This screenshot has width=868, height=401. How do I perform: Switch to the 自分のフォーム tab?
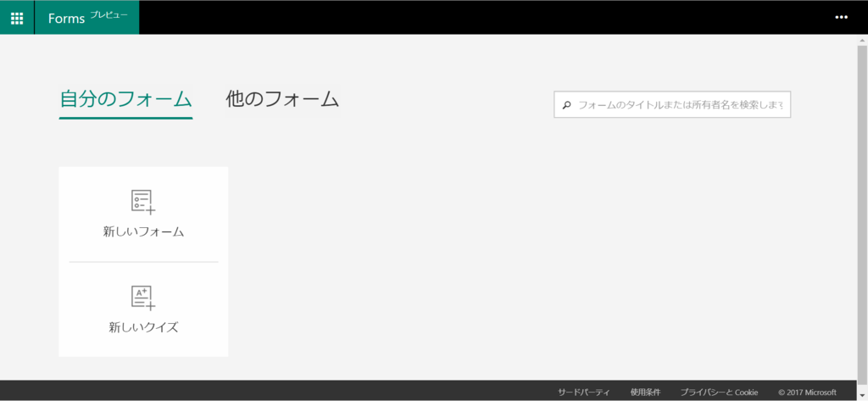click(x=125, y=99)
